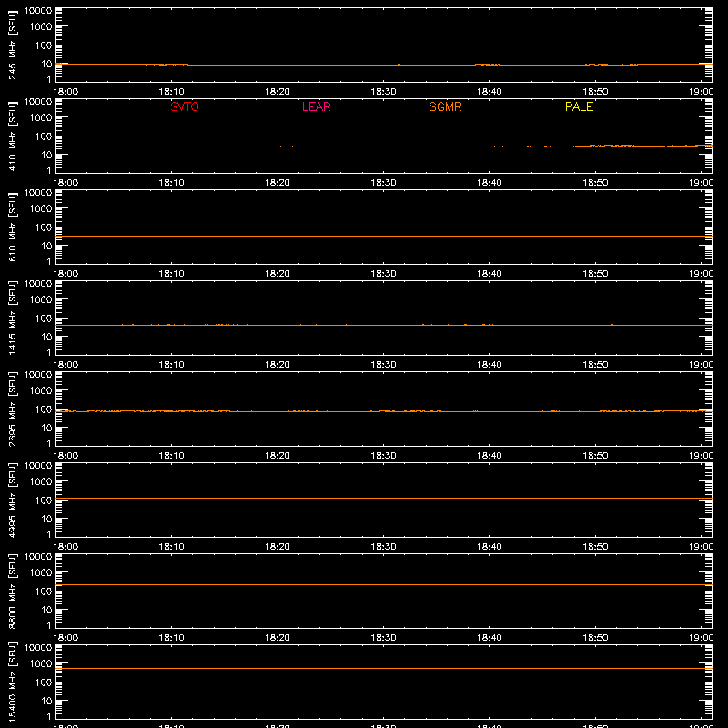Click the 1000 tick on the 410 MHz plot
The image size is (728, 728).
(x=41, y=118)
